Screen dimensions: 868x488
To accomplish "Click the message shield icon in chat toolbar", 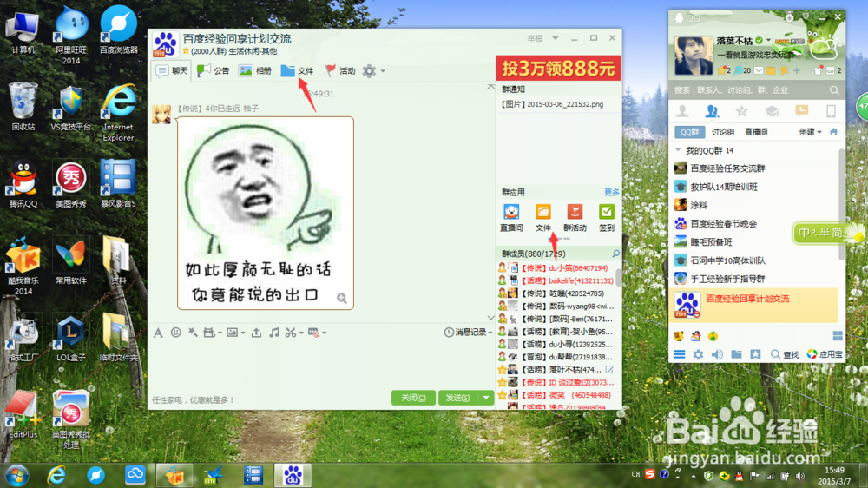I will (x=313, y=333).
